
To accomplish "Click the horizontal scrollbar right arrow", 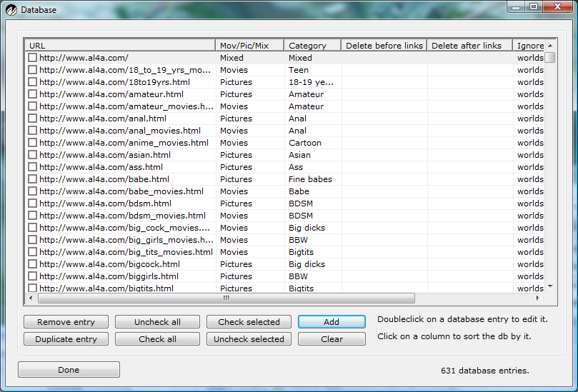I will point(540,298).
